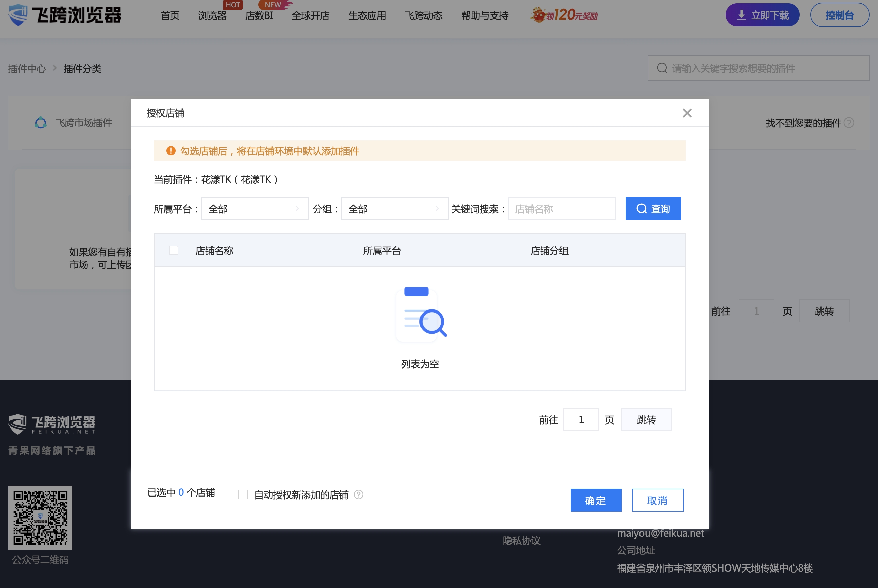
Task: Click the 已选中 0 个店铺 count
Action: [181, 492]
